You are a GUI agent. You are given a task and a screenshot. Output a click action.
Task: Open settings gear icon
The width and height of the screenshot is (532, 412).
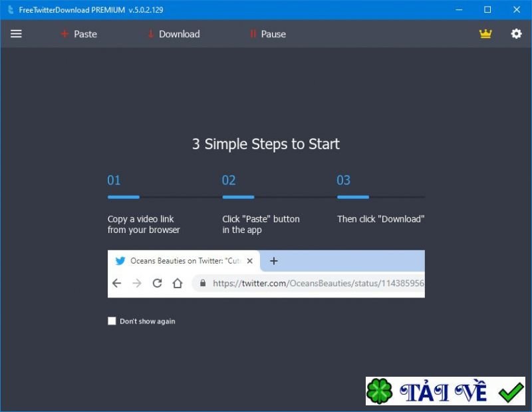(516, 34)
